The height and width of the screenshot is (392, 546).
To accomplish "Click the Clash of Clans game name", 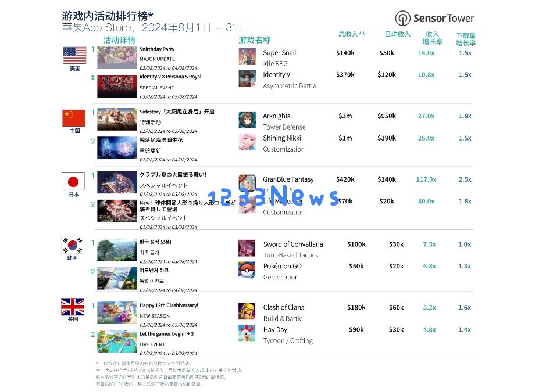I will (283, 307).
